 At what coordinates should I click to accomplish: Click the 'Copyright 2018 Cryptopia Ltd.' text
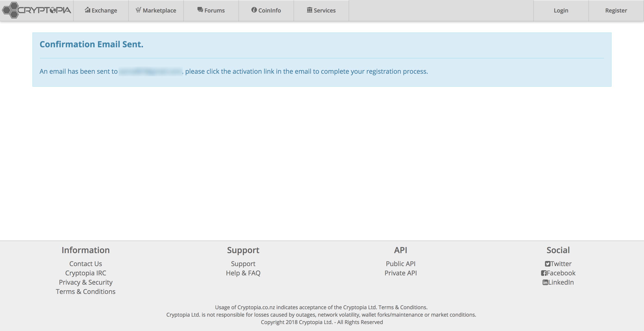tap(297, 322)
